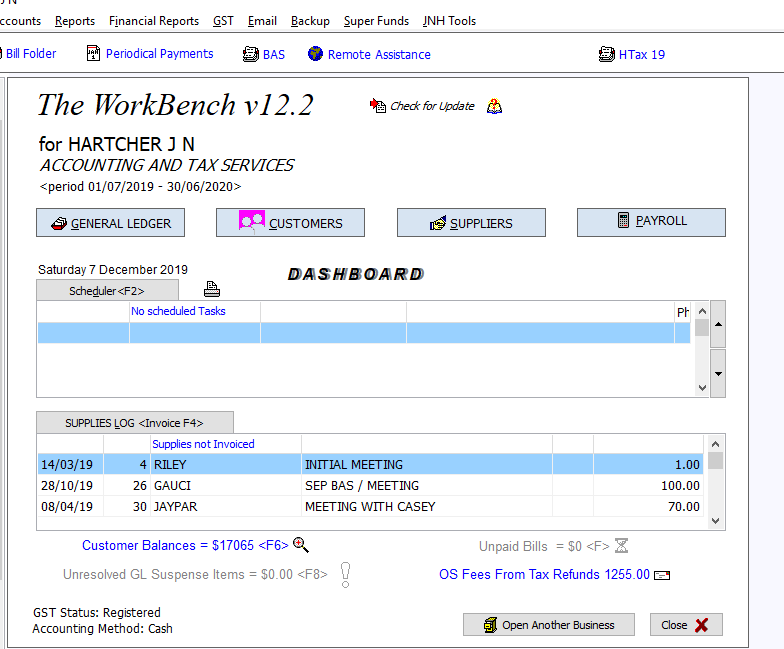Click the exclamation icon for GL Suspense Items

345,574
